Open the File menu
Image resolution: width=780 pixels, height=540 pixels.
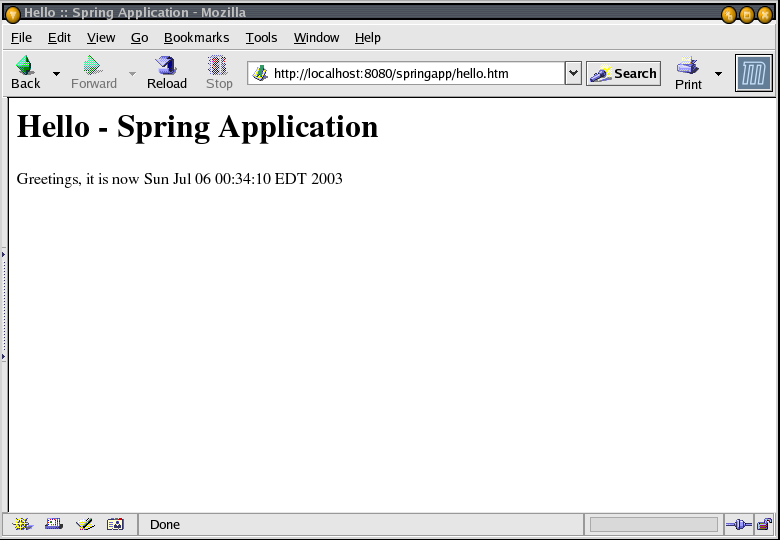tap(21, 38)
